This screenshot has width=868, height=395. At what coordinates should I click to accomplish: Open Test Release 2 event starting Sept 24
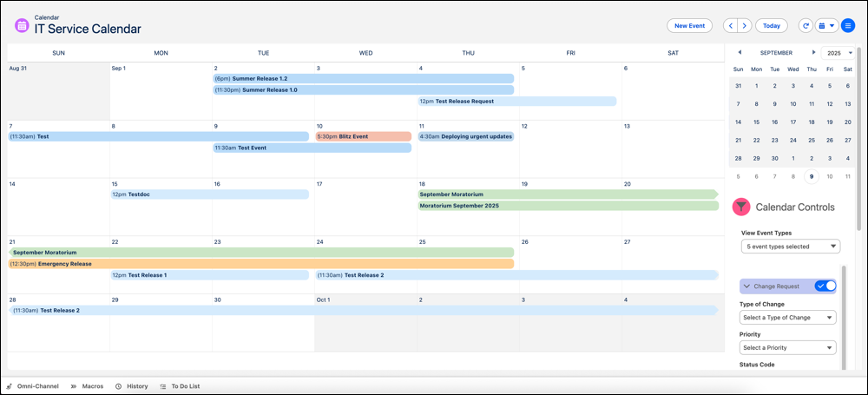(517, 275)
